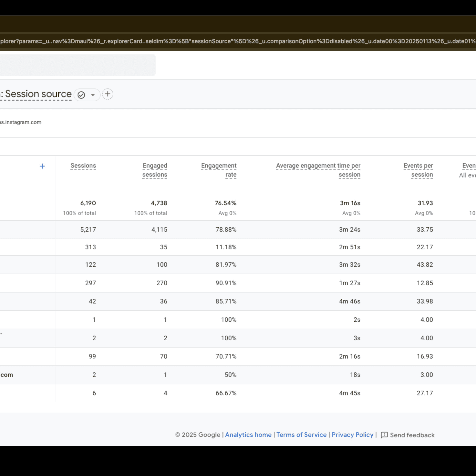The height and width of the screenshot is (476, 476).
Task: Sort by the Sessions column header
Action: coord(83,166)
